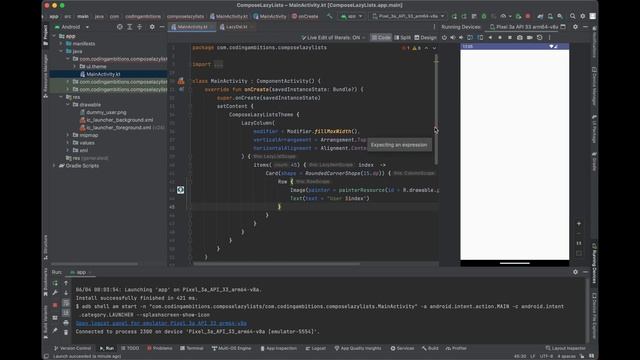Click the Live Edit icon in the editor gutter
The height and width of the screenshot is (360, 640).
[x=180, y=190]
